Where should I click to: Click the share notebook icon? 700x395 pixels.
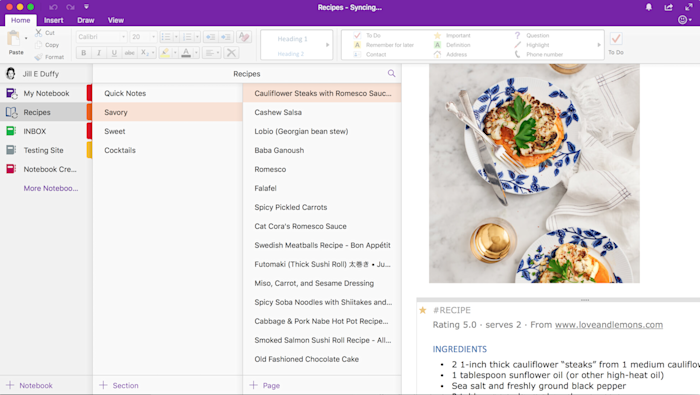[x=668, y=7]
